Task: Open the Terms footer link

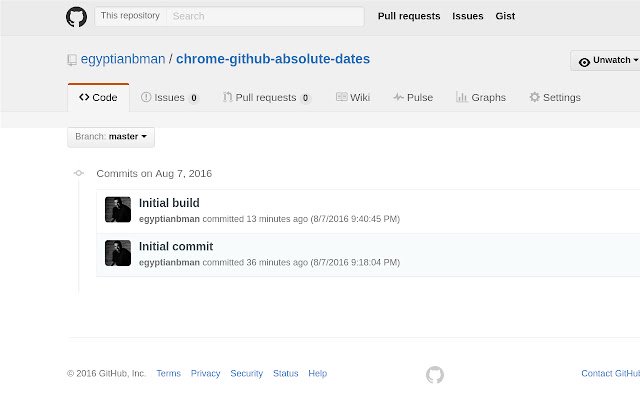Action: click(169, 373)
